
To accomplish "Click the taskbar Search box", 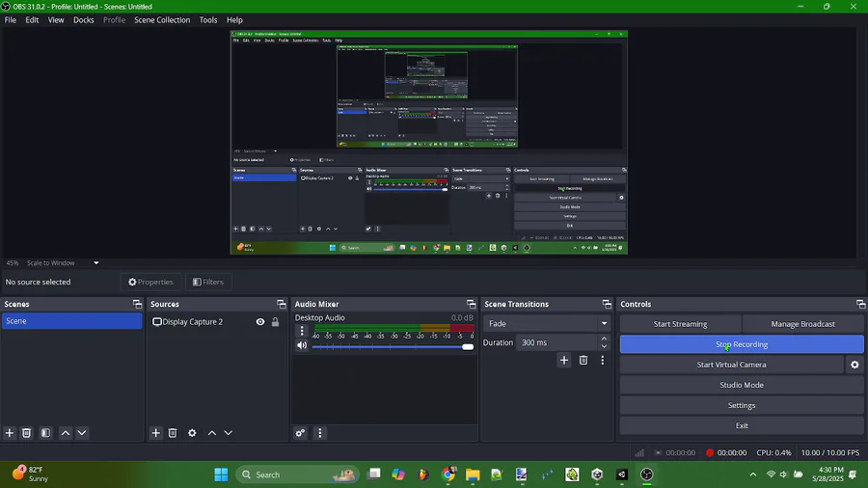I will tap(297, 474).
